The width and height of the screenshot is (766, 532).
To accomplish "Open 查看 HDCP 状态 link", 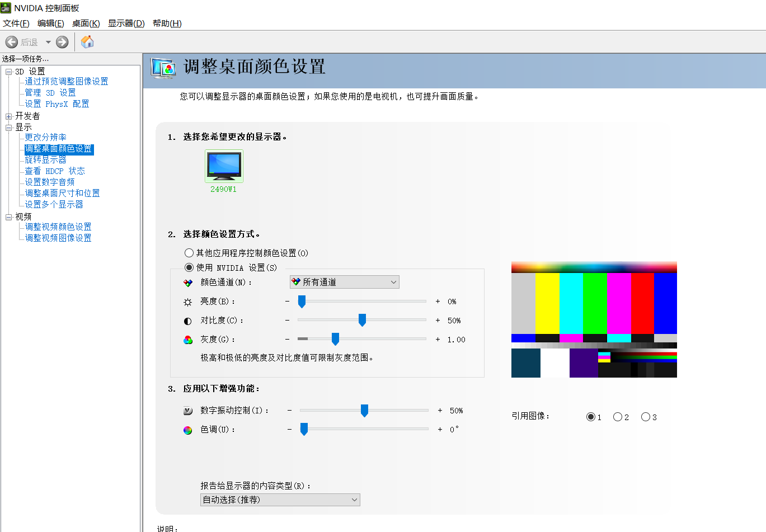I will [x=55, y=171].
